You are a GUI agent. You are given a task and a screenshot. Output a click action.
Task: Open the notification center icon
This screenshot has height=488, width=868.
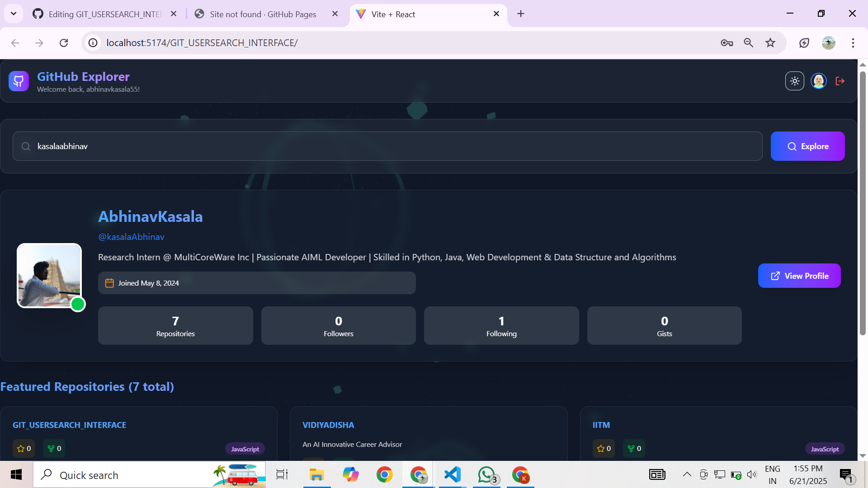point(846,475)
